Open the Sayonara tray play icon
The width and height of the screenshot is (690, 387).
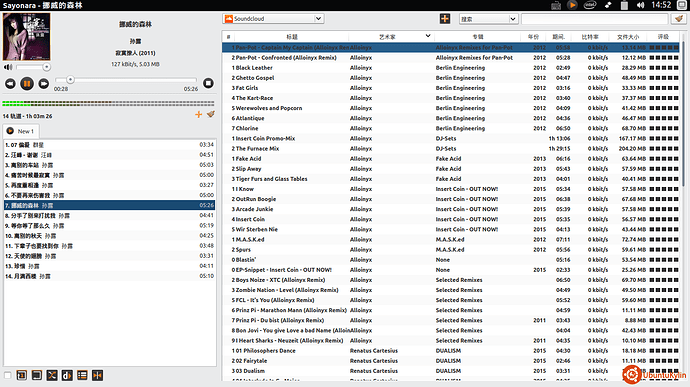tap(572, 5)
